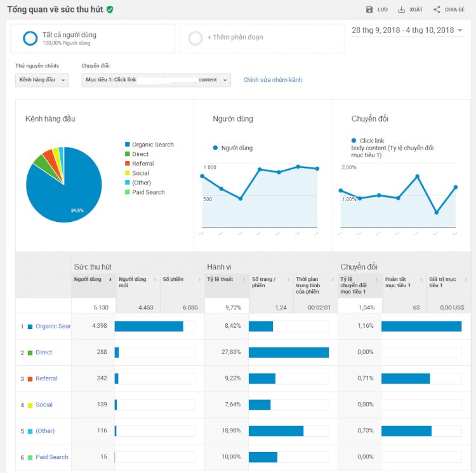The image size is (476, 473).
Task: Open Paid Search channel row link
Action: 52,457
